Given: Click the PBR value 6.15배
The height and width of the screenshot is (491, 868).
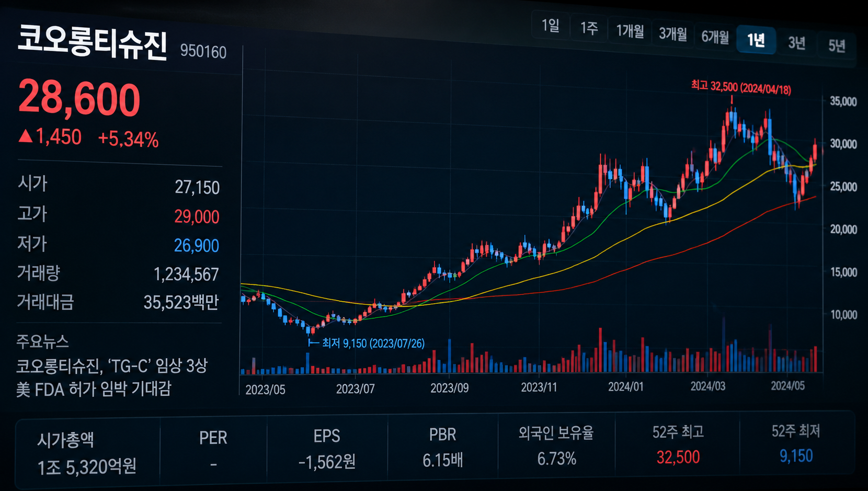Looking at the screenshot, I should [443, 460].
